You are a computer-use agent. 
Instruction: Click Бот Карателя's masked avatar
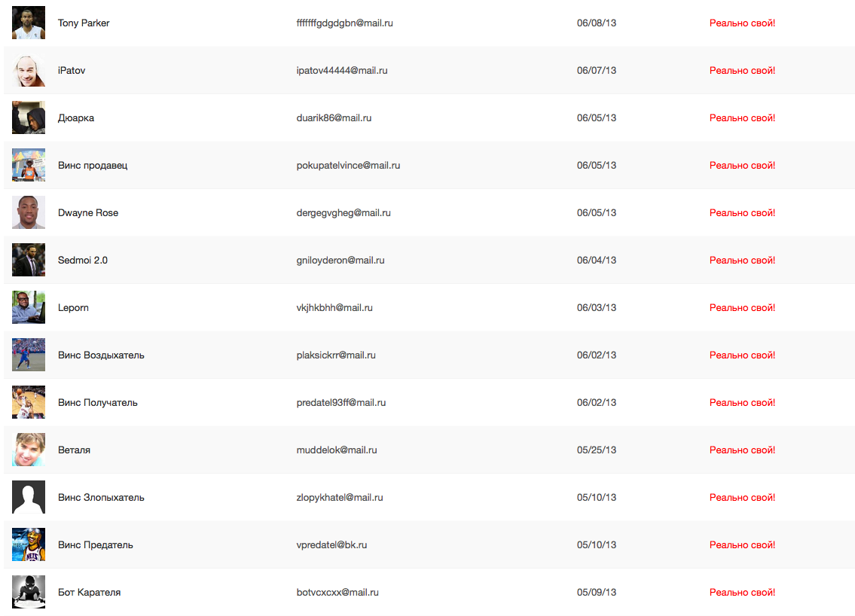click(x=29, y=592)
